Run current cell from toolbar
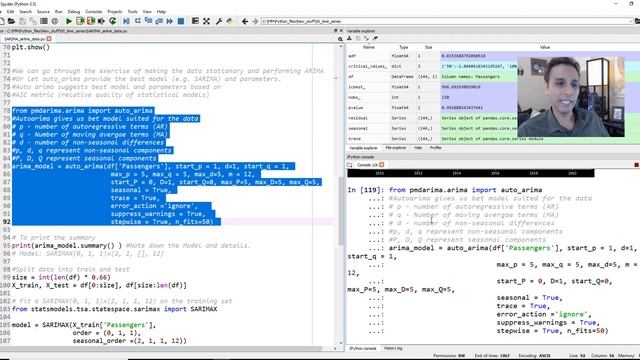Image resolution: width=640 pixels, height=360 pixels. [x=80, y=21]
